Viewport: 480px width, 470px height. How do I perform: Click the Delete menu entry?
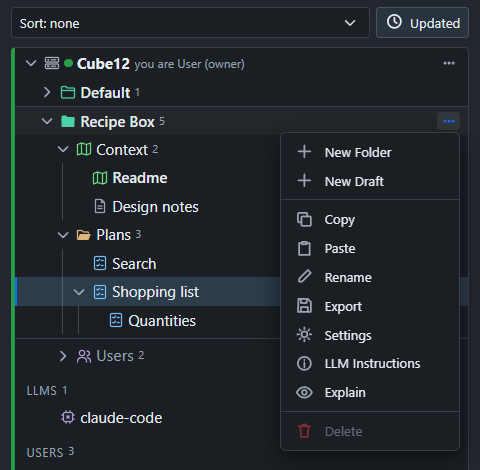(x=370, y=431)
